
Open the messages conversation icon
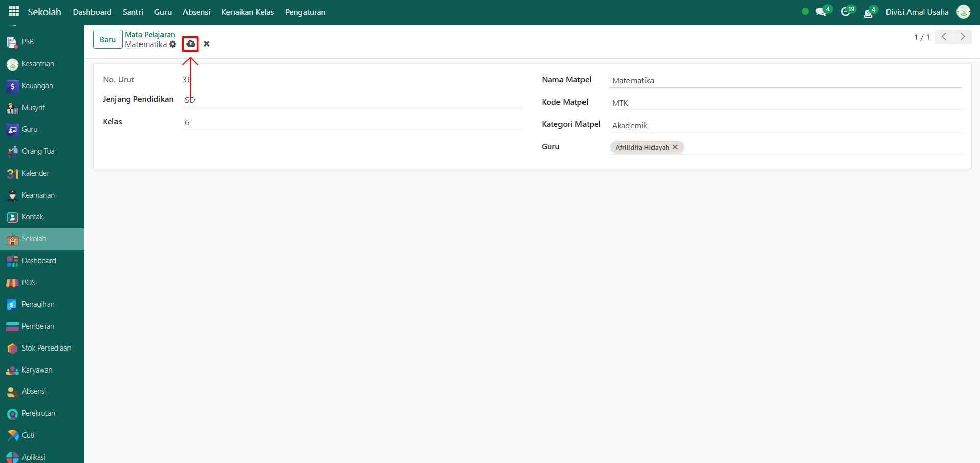[x=821, y=12]
